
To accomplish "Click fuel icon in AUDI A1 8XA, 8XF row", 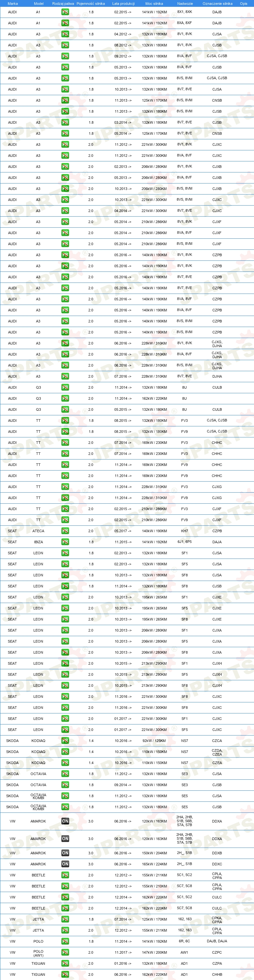I will coord(65,23).
